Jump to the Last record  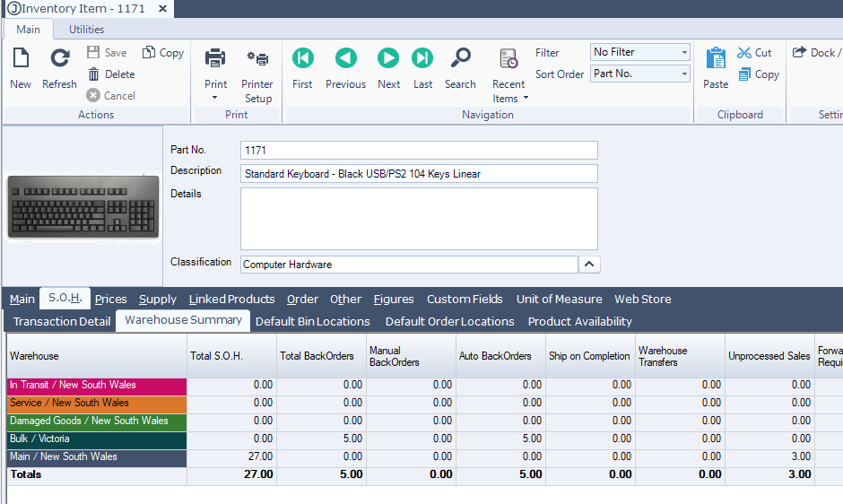point(422,67)
